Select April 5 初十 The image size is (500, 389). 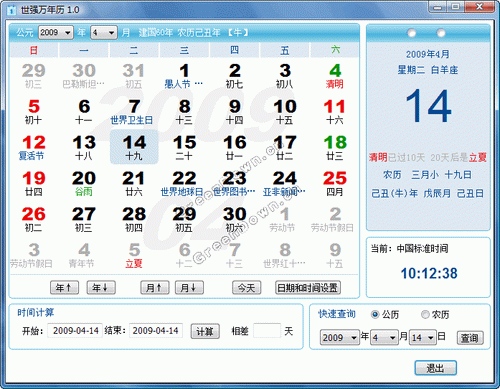coord(33,112)
